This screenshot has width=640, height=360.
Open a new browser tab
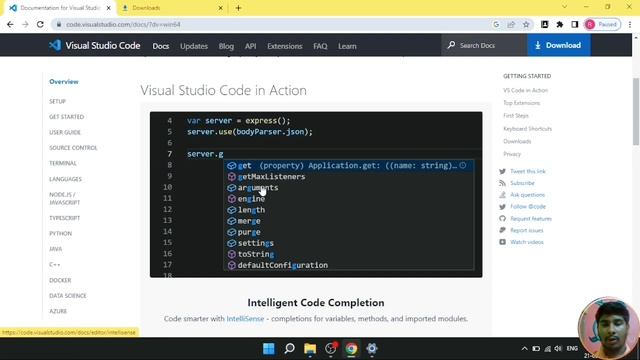tap(238, 8)
